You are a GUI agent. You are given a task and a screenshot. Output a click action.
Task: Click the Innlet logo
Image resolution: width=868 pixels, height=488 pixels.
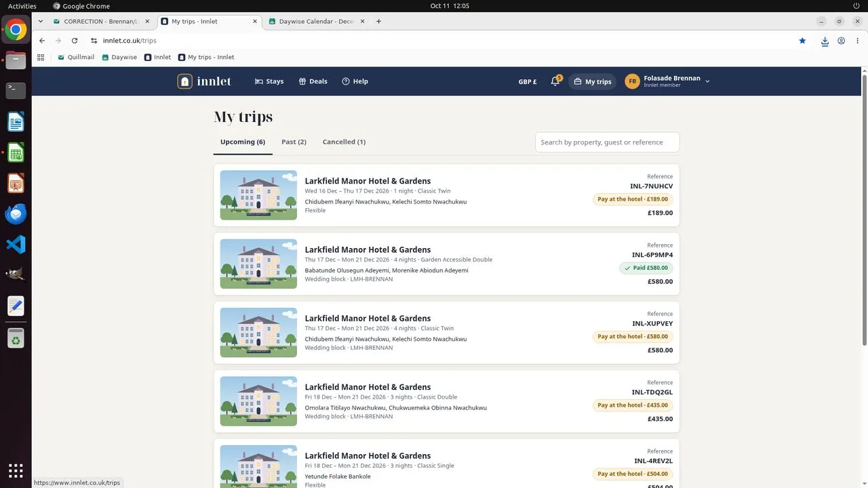point(204,81)
